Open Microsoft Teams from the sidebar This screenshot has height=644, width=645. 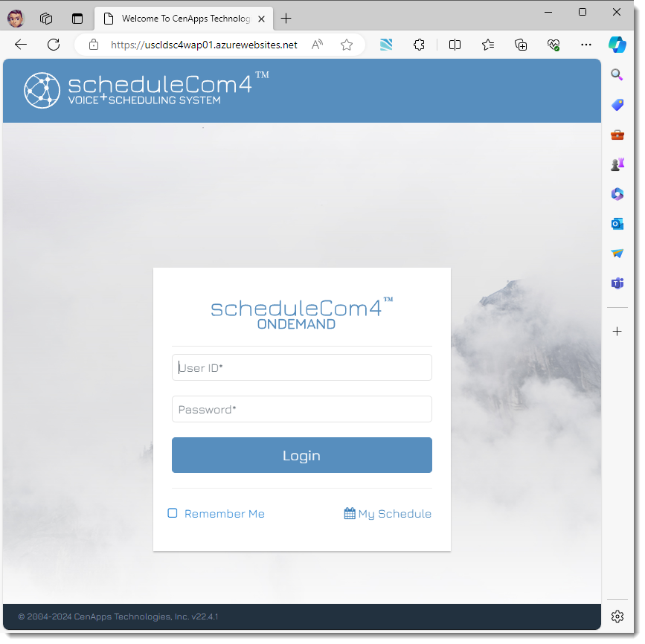(x=617, y=283)
